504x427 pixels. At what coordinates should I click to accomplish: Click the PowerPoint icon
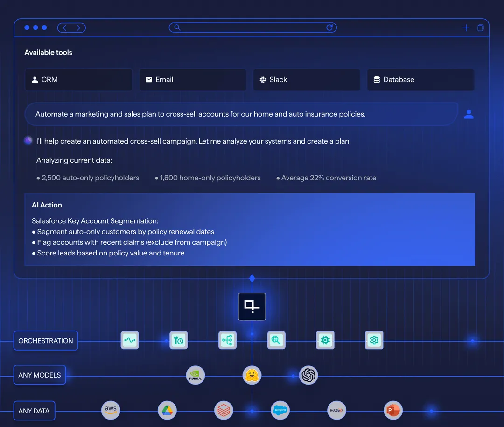click(393, 410)
